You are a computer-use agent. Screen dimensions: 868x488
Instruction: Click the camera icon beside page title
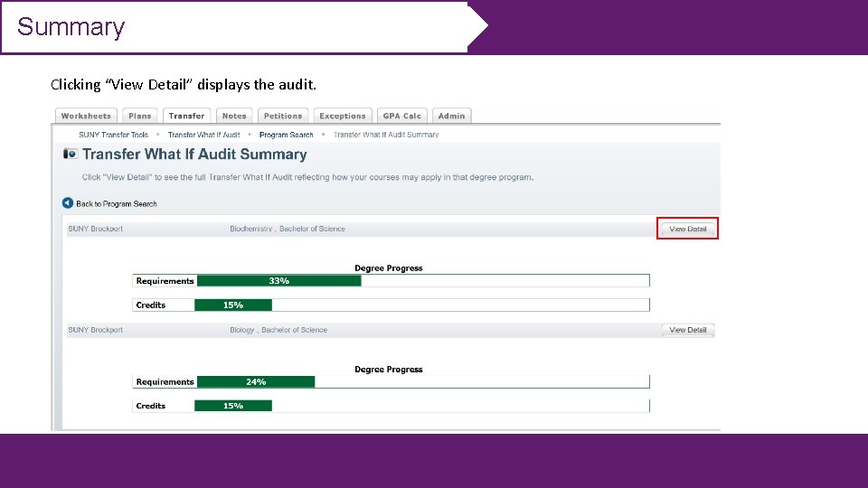(x=71, y=154)
